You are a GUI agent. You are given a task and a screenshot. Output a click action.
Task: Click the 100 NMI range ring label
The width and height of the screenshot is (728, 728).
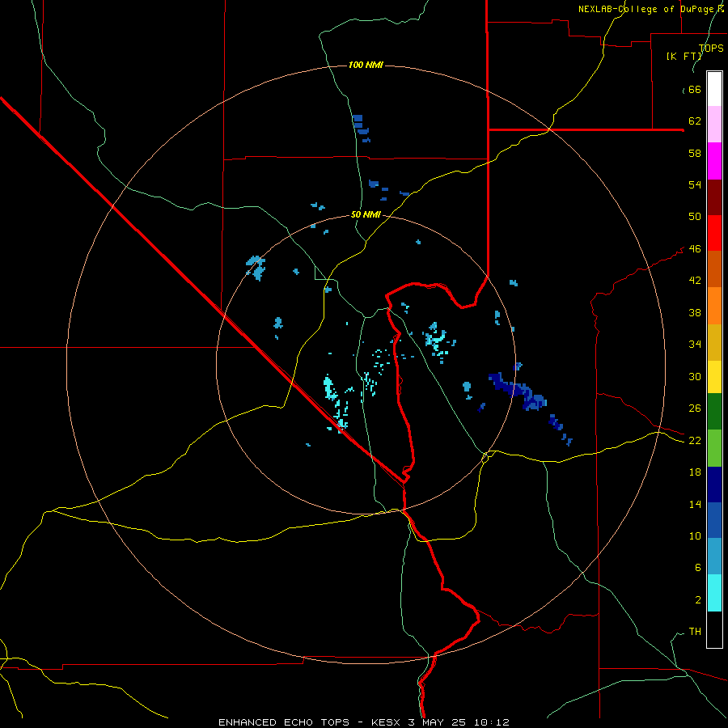tap(366, 65)
